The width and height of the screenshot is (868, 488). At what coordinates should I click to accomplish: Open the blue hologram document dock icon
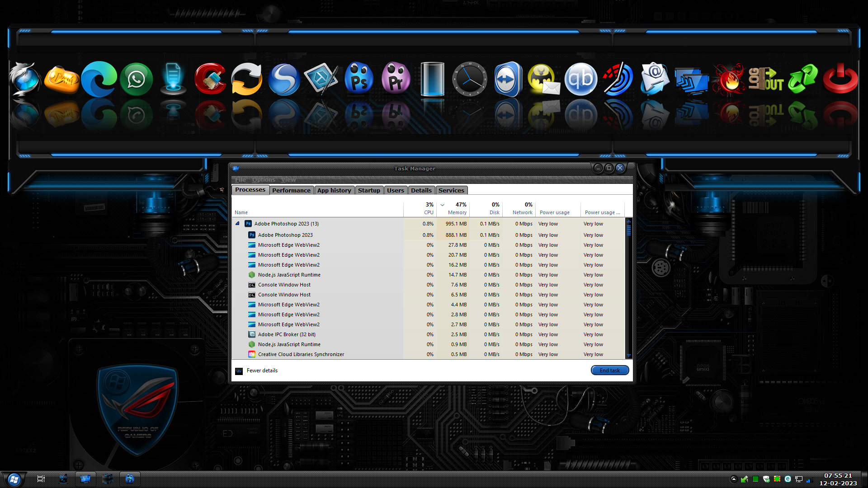pos(173,79)
